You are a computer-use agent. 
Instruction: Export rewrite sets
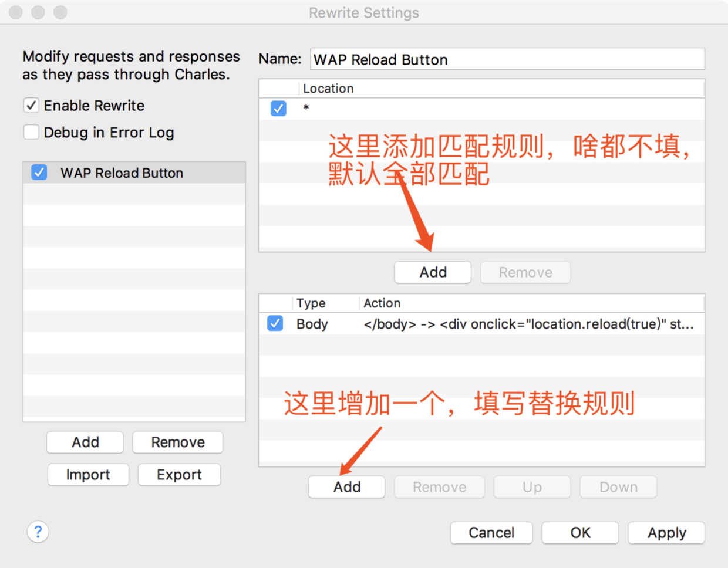pos(179,475)
